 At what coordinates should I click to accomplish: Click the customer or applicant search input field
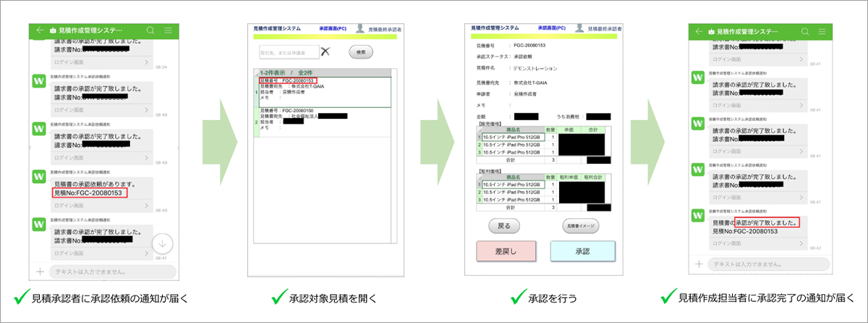289,52
